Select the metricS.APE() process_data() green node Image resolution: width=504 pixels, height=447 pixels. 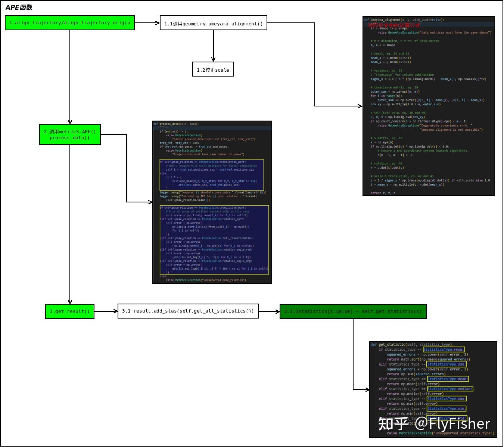tap(70, 134)
